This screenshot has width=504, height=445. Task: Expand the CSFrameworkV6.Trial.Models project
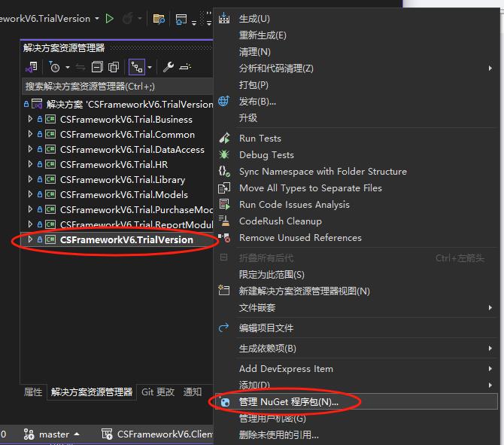pyautogui.click(x=30, y=194)
